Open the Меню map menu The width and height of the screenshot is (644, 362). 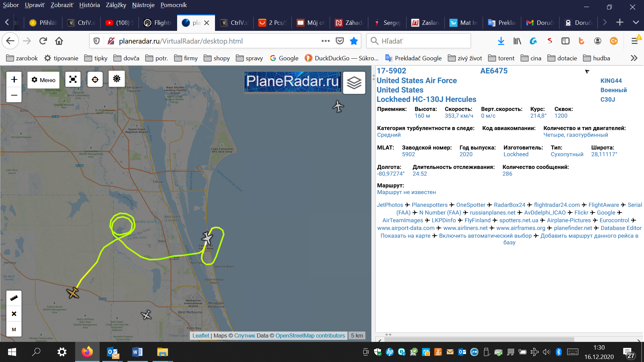(x=44, y=80)
